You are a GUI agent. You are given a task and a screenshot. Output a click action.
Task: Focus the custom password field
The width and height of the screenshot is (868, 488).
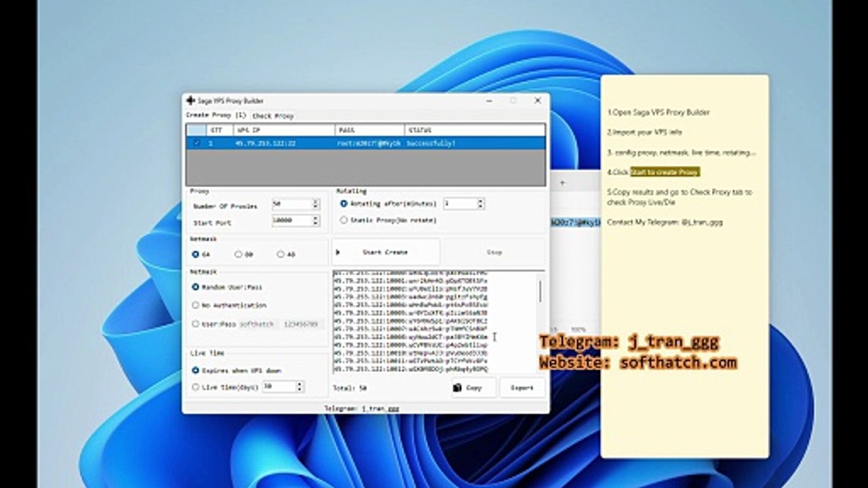(300, 324)
